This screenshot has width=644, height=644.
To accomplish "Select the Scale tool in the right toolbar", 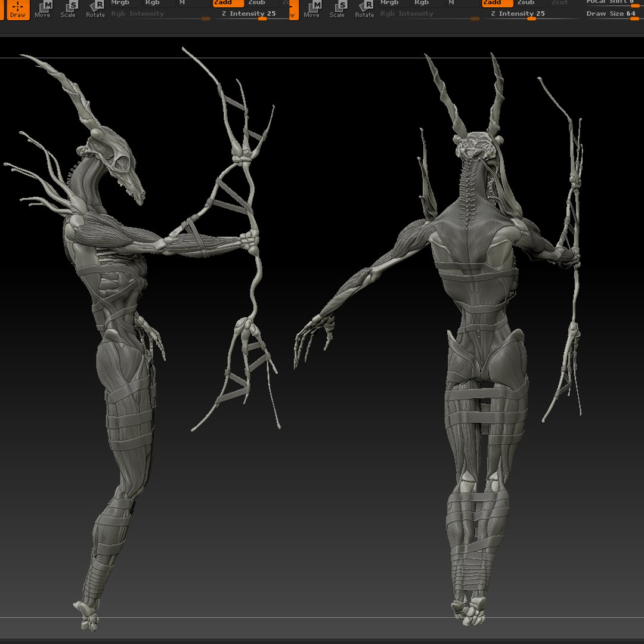I will pyautogui.click(x=337, y=10).
